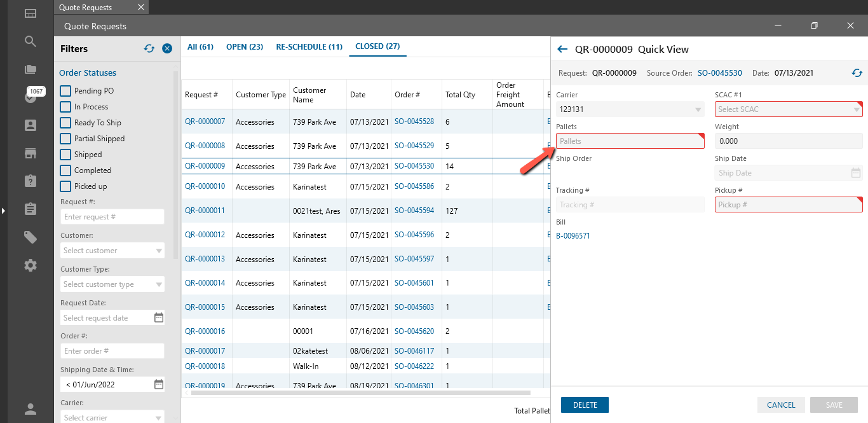Go back using Quick View arrow
868x423 pixels.
pyautogui.click(x=562, y=49)
